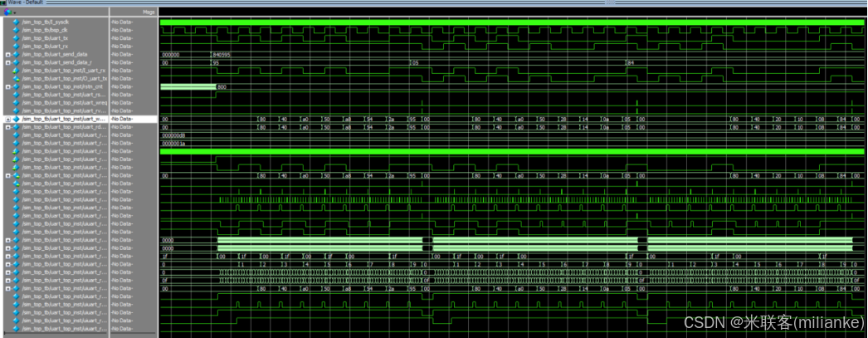868x338 pixels.
Task: Click the rstn_cnt signal icon
Action: pos(16,86)
